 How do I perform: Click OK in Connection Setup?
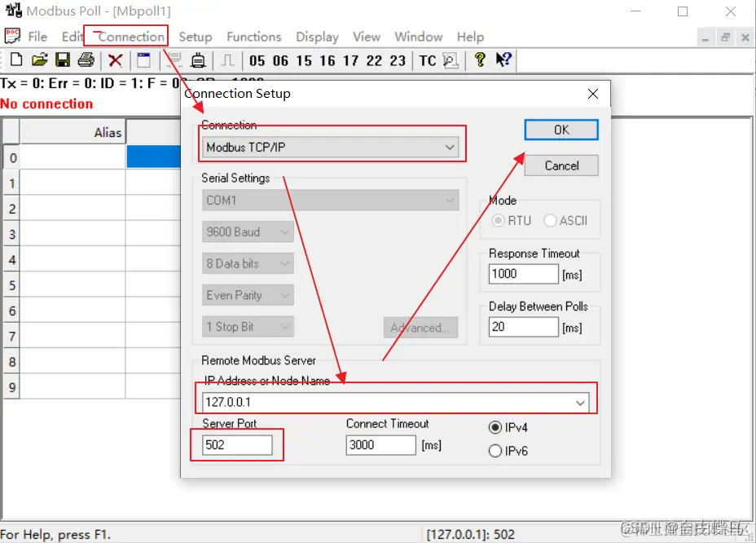click(x=561, y=130)
